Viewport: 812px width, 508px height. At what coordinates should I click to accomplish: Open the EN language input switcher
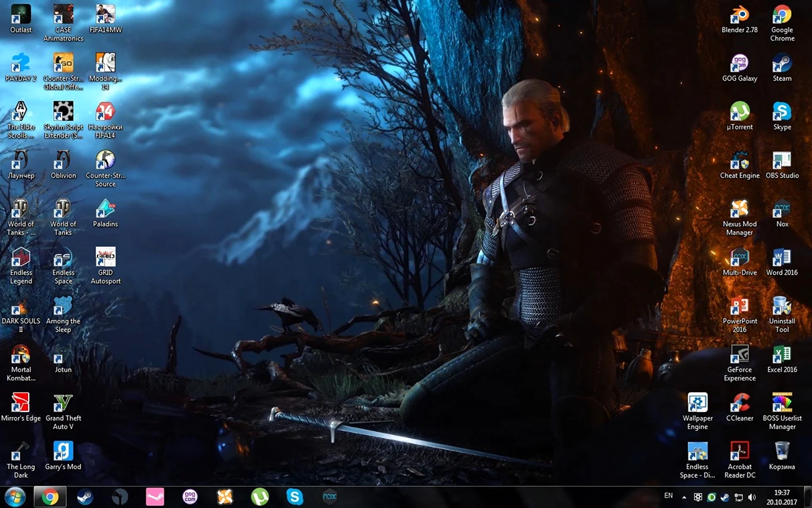[668, 496]
